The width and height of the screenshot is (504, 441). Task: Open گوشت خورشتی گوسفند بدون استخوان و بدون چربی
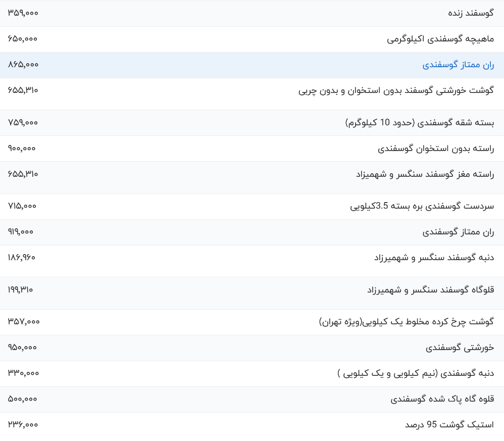[396, 90]
